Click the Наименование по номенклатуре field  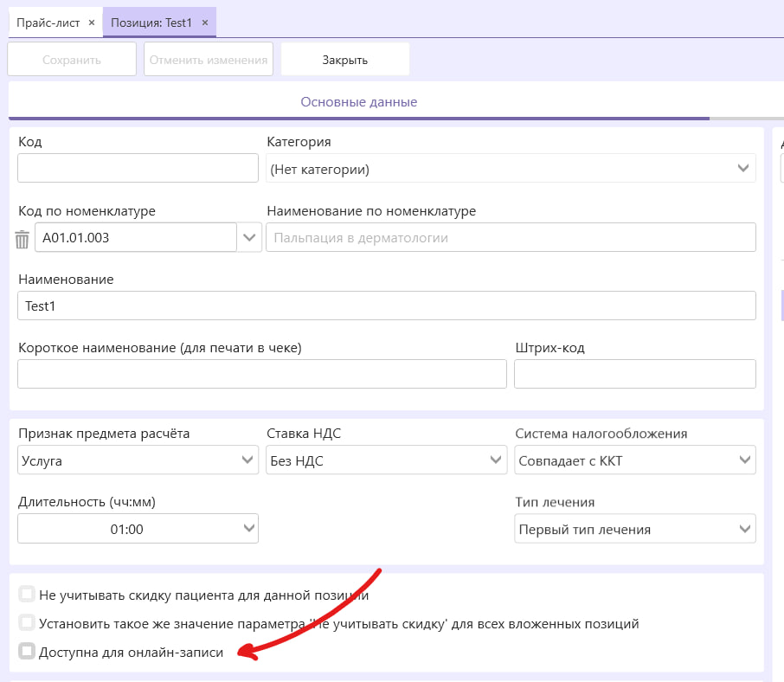coord(511,237)
